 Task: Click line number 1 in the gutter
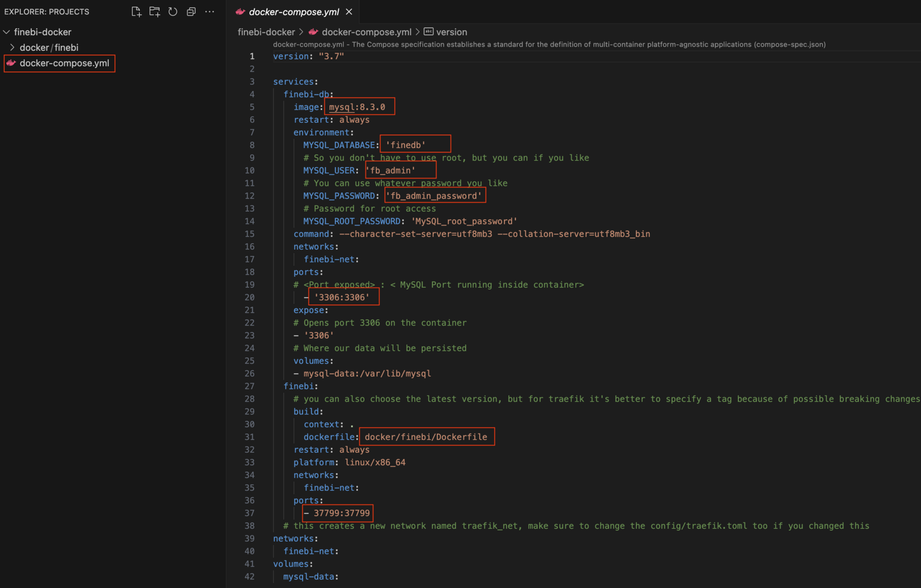point(252,56)
